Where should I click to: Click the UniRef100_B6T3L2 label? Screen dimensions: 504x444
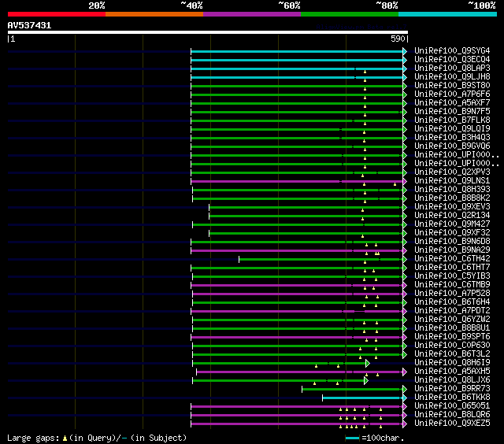452,354
